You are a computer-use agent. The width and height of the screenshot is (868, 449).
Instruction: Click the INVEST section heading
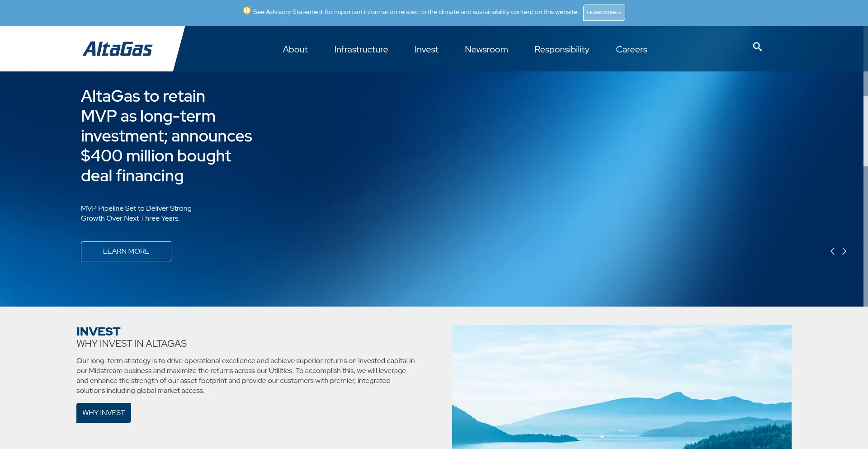(99, 331)
